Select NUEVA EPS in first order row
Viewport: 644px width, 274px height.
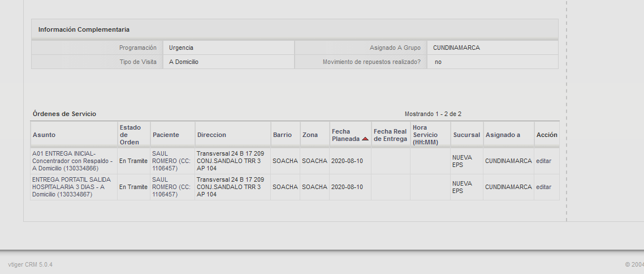pos(462,161)
